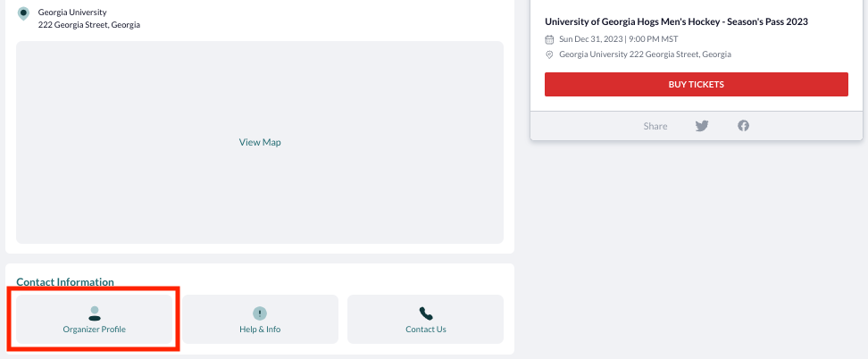
Task: Open the View Map link
Action: (x=260, y=142)
